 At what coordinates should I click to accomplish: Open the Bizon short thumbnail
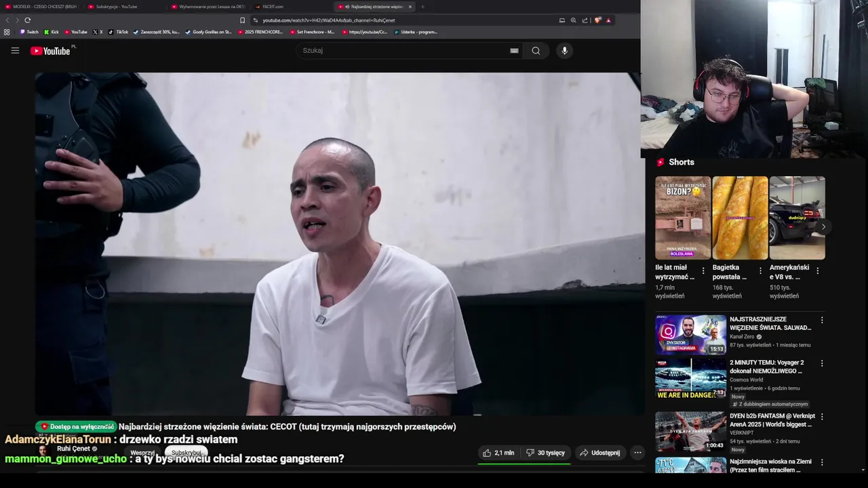coord(683,218)
